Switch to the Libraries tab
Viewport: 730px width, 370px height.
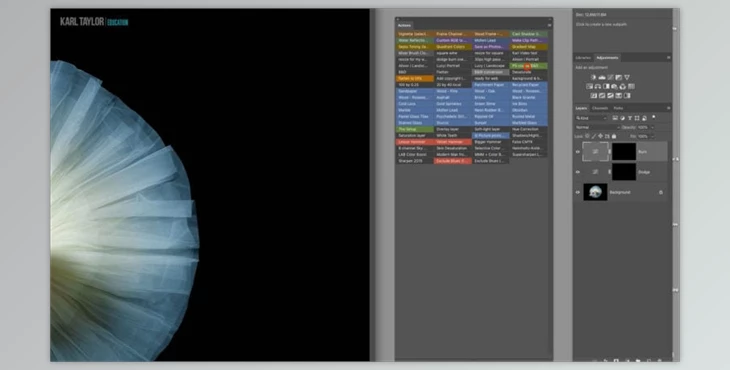pos(583,58)
